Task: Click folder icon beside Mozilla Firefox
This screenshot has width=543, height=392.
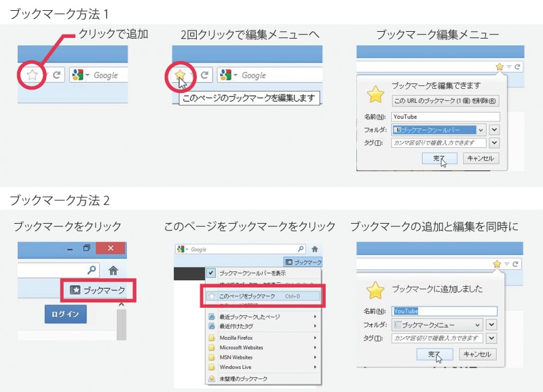Action: tap(212, 338)
